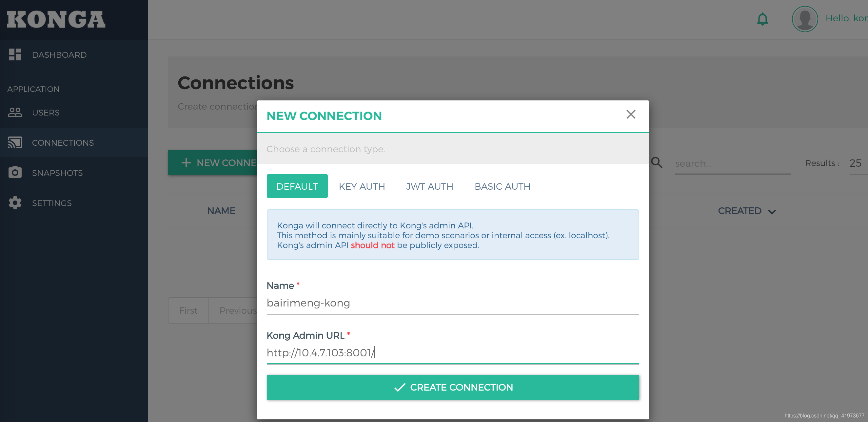Focus the Kong Admin URL field
Screen dimensions: 868x422
click(x=452, y=352)
